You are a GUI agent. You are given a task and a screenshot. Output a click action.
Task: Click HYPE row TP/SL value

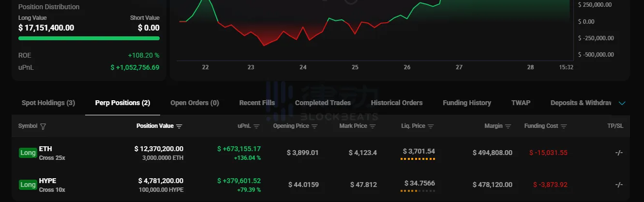tap(619, 185)
